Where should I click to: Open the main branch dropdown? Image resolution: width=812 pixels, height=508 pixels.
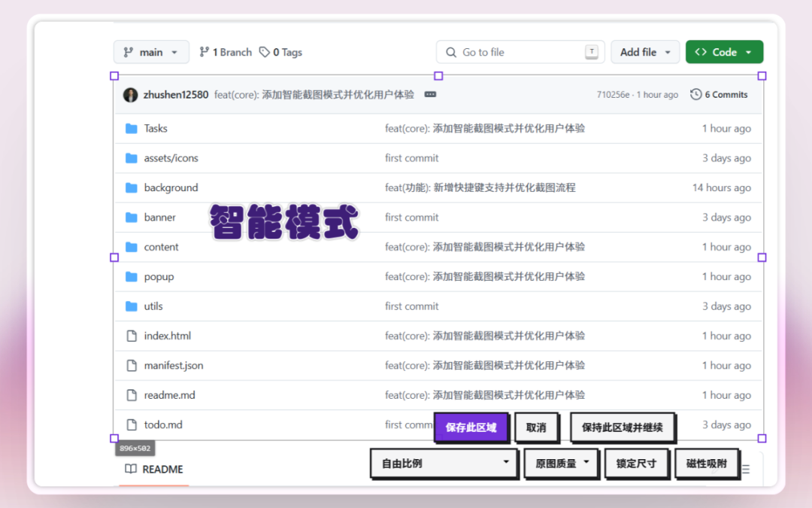[x=151, y=53]
